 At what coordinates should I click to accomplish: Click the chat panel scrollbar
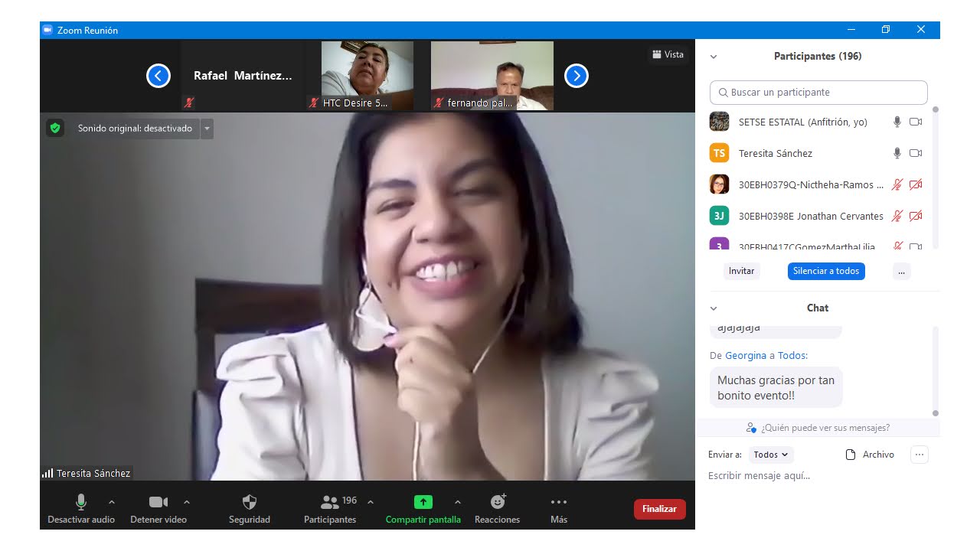(x=935, y=371)
